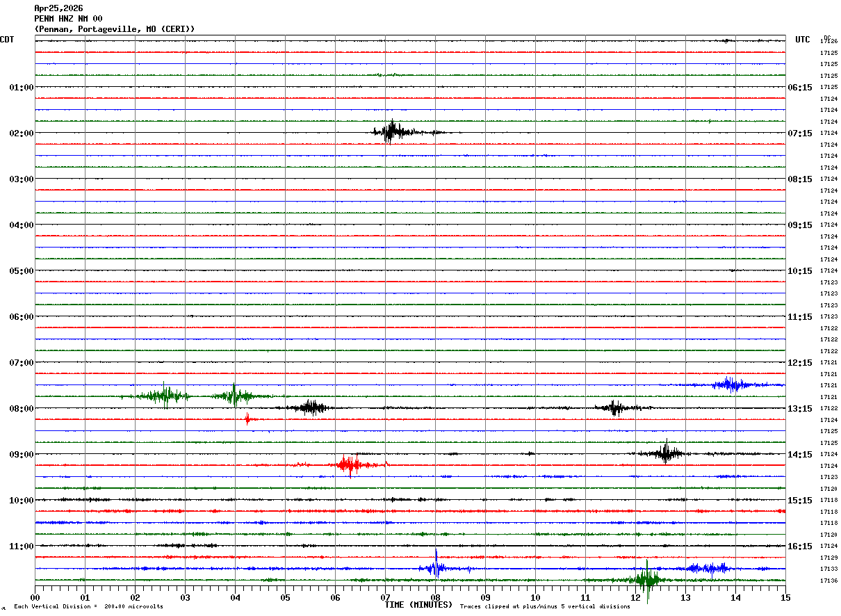The image size is (841, 616).
Task: Click the 13:15 UTC time label
Action: (800, 409)
